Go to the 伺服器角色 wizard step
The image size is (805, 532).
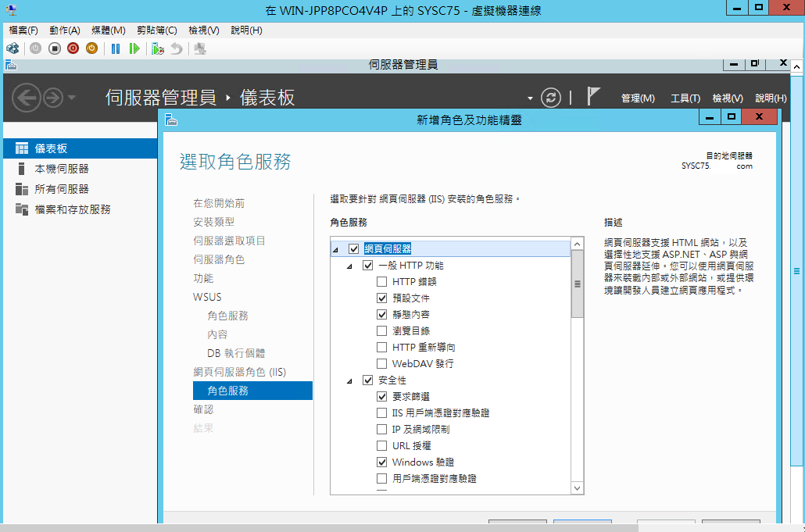click(x=219, y=259)
